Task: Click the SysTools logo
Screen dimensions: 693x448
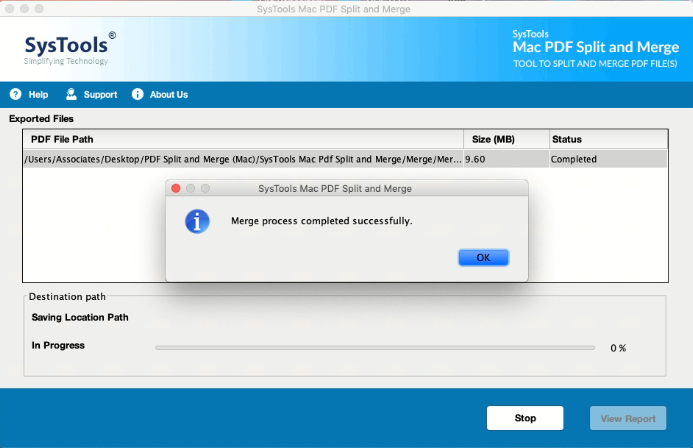Action: coord(70,48)
